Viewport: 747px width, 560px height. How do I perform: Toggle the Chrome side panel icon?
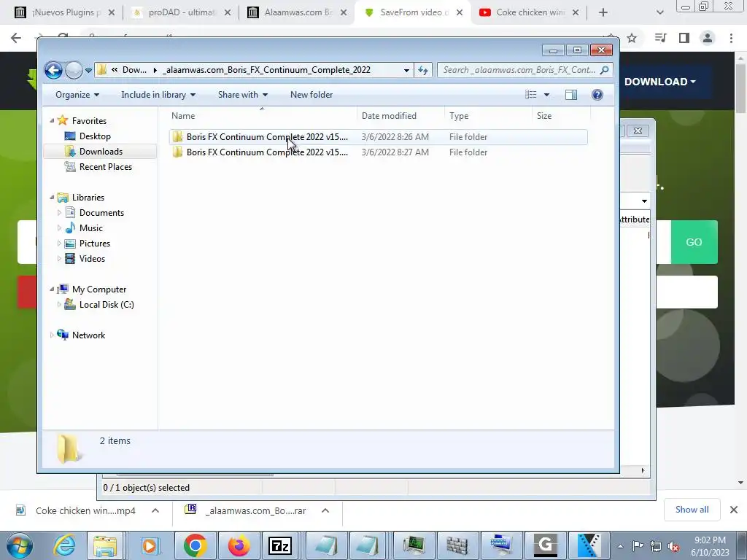(x=684, y=38)
